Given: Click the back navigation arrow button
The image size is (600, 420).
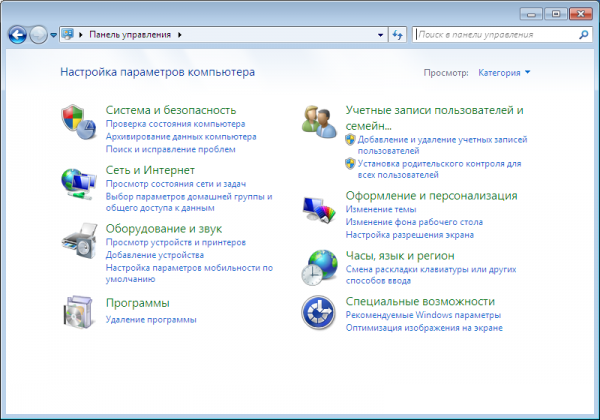Looking at the screenshot, I should pyautogui.click(x=17, y=35).
